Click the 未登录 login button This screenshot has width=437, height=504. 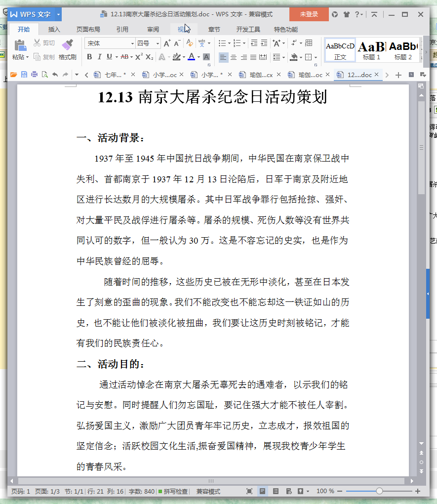pos(309,14)
